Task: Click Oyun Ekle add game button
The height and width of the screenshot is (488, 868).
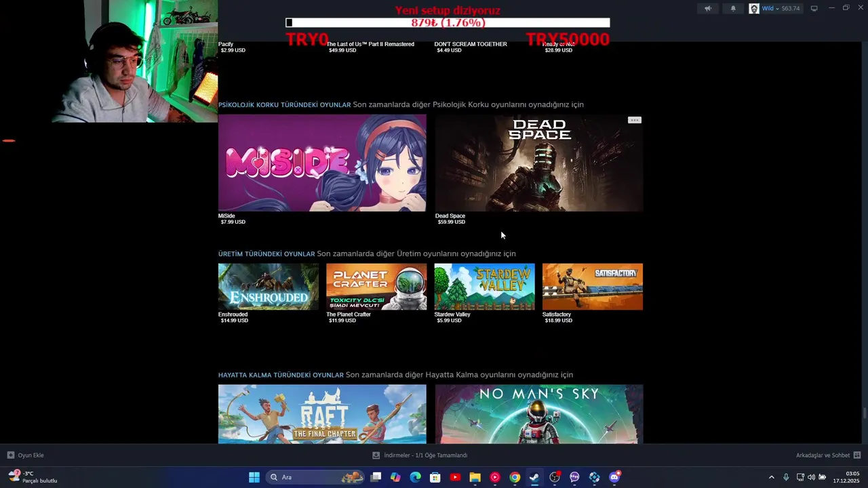Action: (25, 455)
